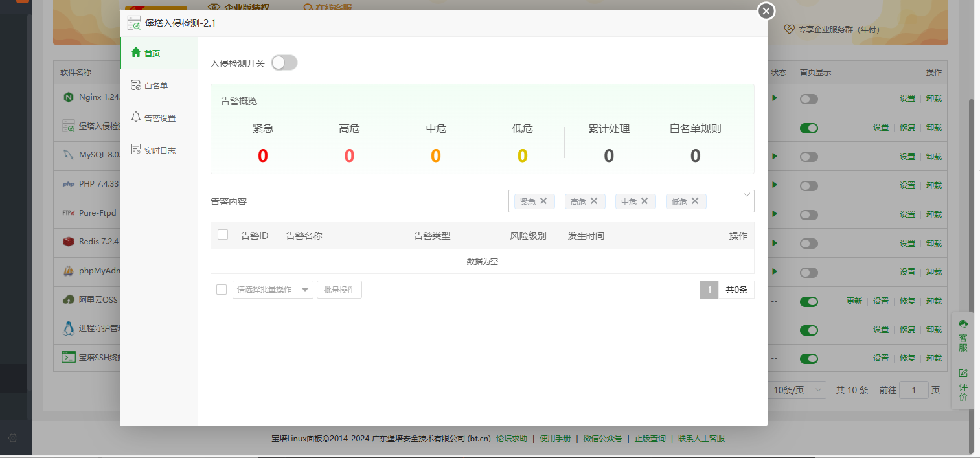Click the whitelist icon beside 白名单
980x458 pixels.
[136, 85]
